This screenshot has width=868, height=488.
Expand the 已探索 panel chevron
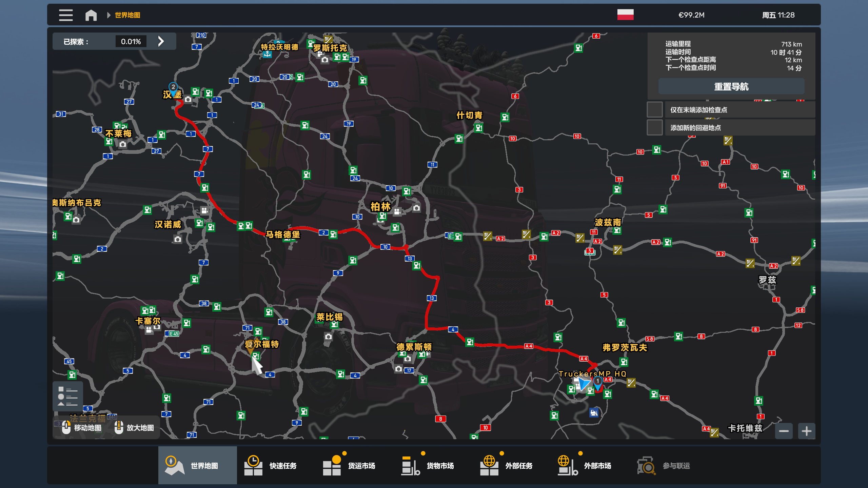161,41
